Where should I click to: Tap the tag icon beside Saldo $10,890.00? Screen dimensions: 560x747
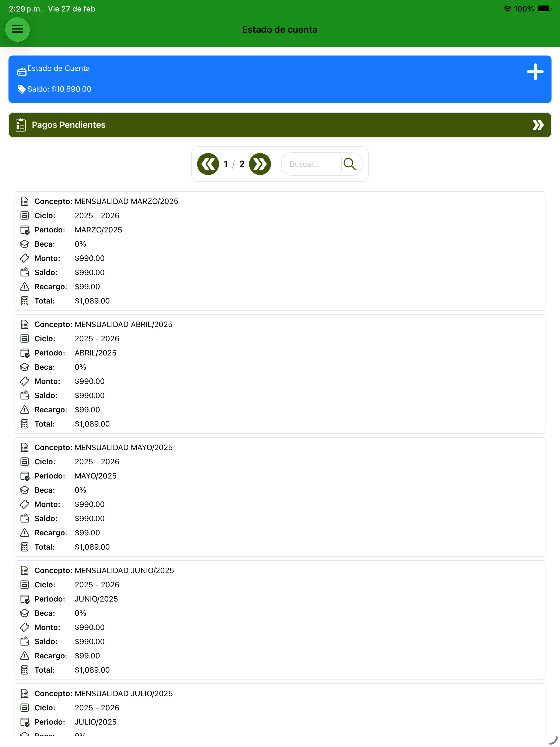[22, 89]
